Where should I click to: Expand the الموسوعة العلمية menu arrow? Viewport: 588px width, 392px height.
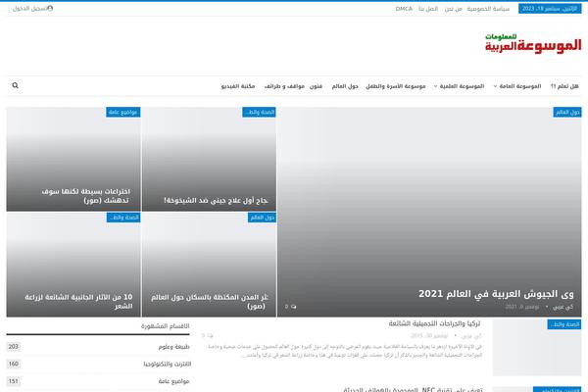[x=435, y=86]
